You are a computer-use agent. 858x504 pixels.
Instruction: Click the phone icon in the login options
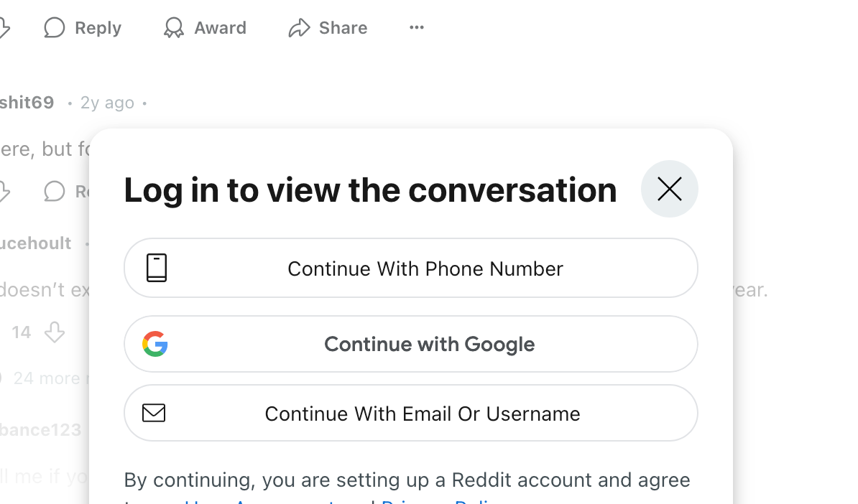pyautogui.click(x=157, y=268)
